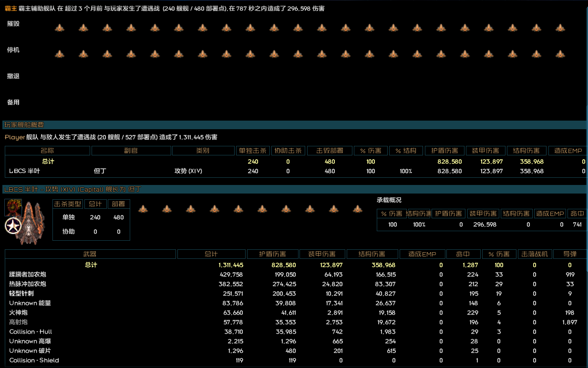The width and height of the screenshot is (588, 368).
Task: Click the 副官 column header
Action: point(131,151)
